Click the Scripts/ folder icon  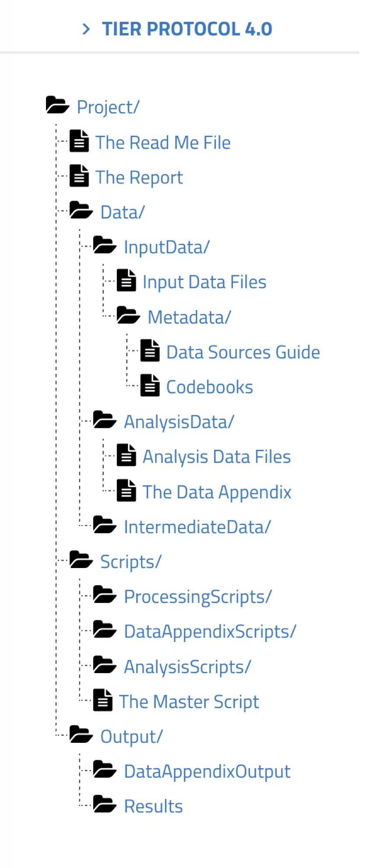pos(81,560)
